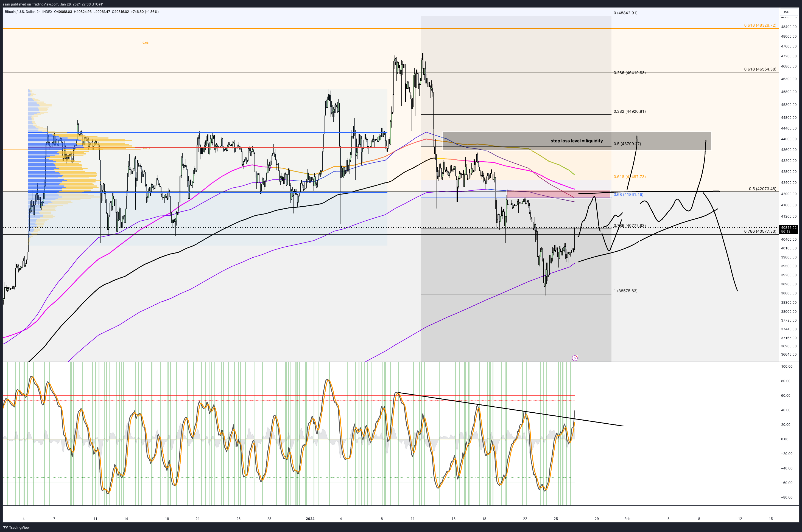Click the lightning bolt event icon on chart
Viewport: 802px width, 532px height.
pyautogui.click(x=574, y=358)
